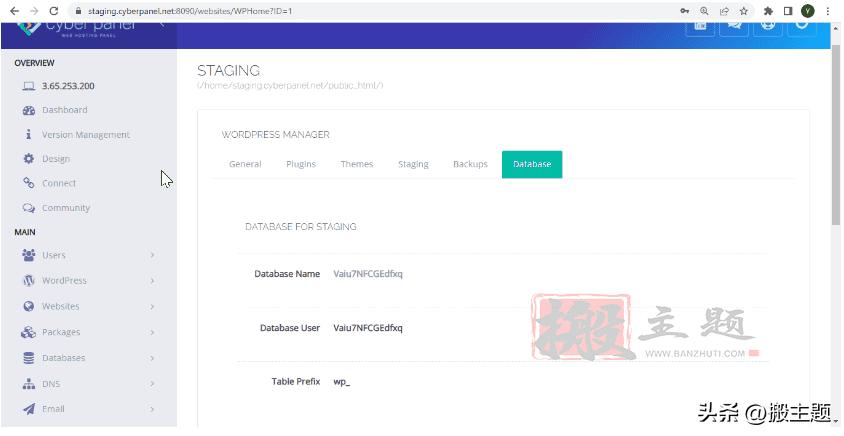Screen dimensions: 844x436
Task: Expand the Email menu chevron
Action: (x=152, y=409)
